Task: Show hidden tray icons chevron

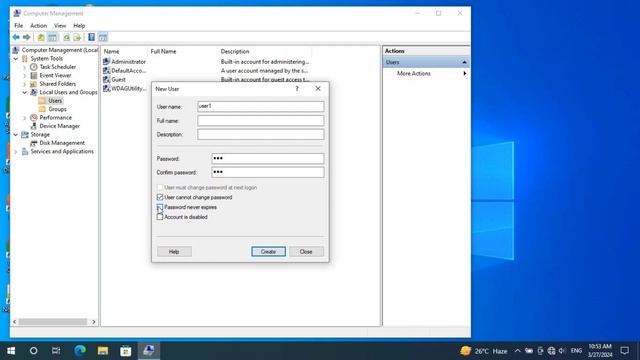Action: pyautogui.click(x=517, y=351)
